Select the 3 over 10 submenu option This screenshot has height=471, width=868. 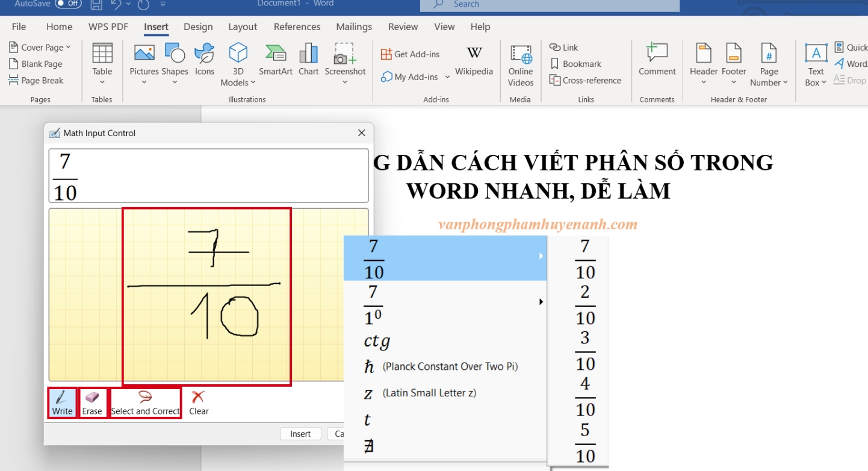click(x=584, y=350)
